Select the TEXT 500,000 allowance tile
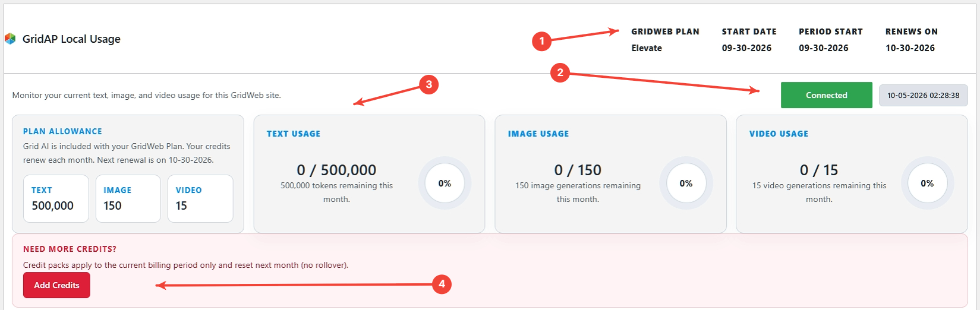The image size is (980, 310). coord(56,198)
